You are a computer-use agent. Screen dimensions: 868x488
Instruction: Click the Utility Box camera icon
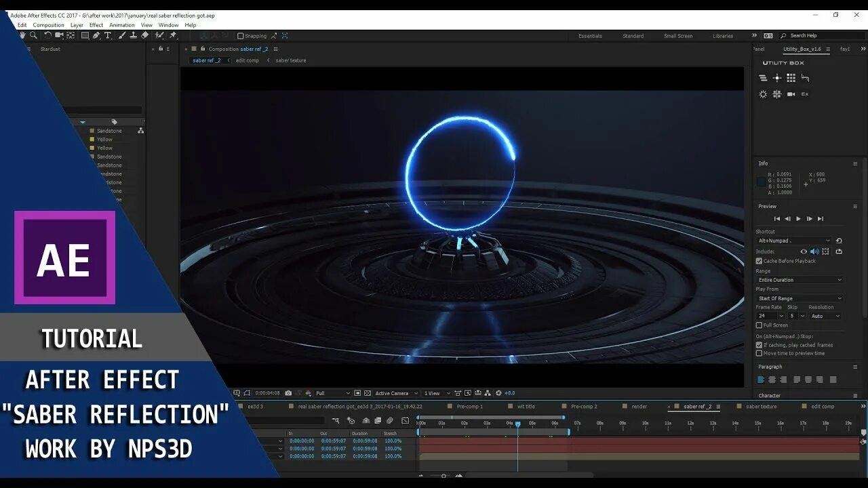pyautogui.click(x=791, y=94)
